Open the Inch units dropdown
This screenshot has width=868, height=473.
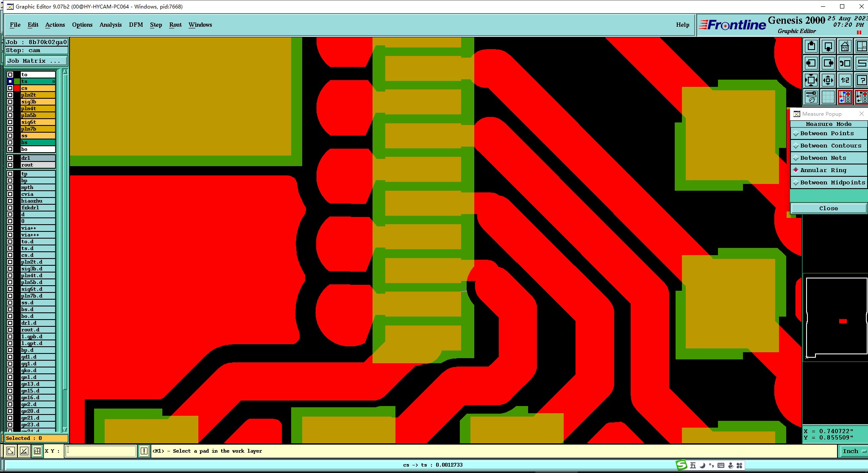[x=853, y=451]
